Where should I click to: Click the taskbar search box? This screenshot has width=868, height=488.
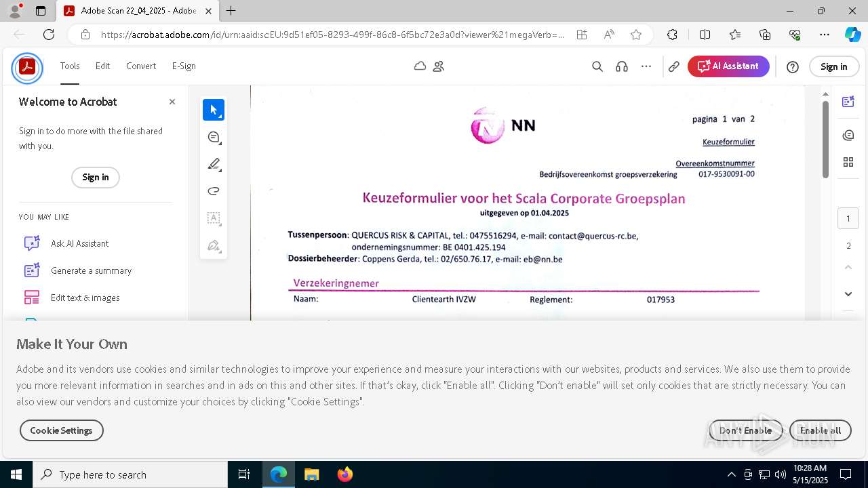[130, 474]
